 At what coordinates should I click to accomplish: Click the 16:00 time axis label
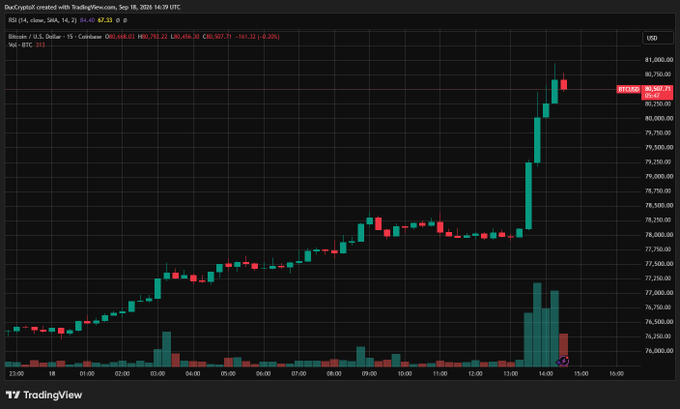(616, 373)
